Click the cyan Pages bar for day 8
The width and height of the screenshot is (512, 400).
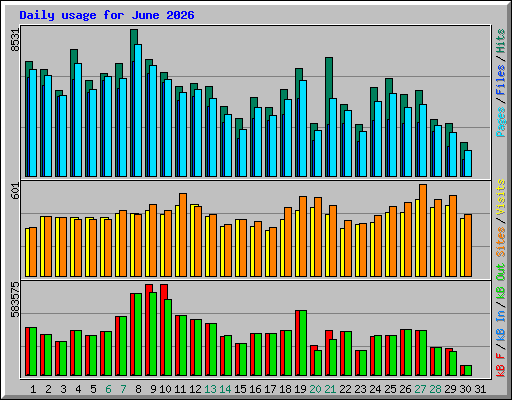tap(138, 110)
